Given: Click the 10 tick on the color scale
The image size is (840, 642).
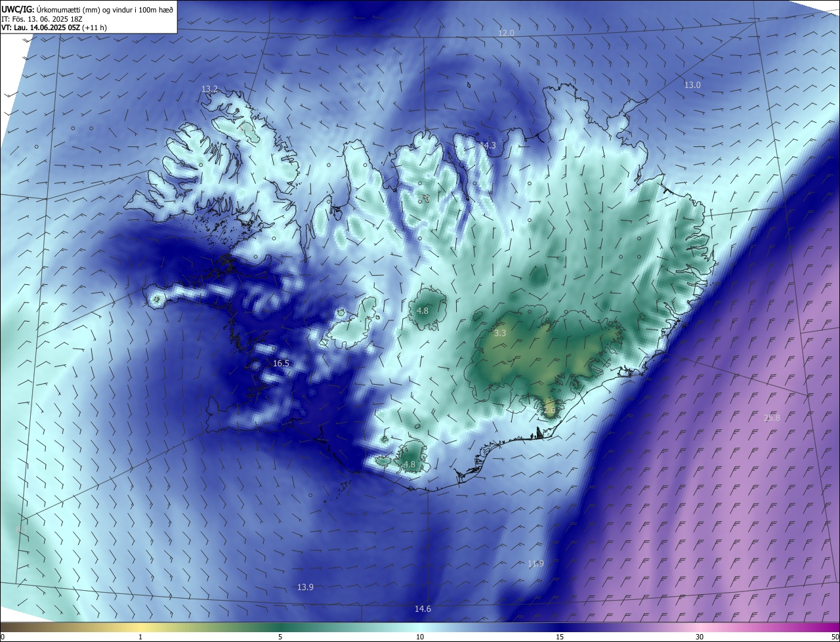Looking at the screenshot, I should tap(420, 637).
